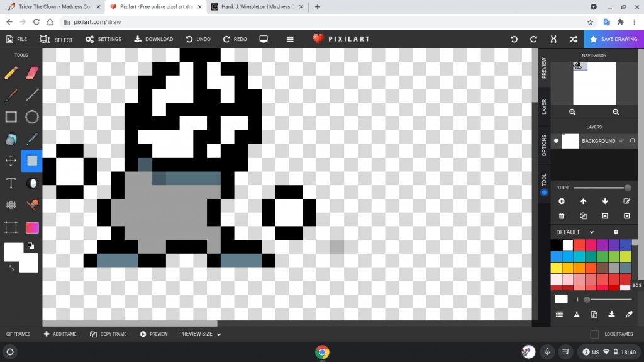Expand the DEFAULT palette dropdown

coord(575,232)
